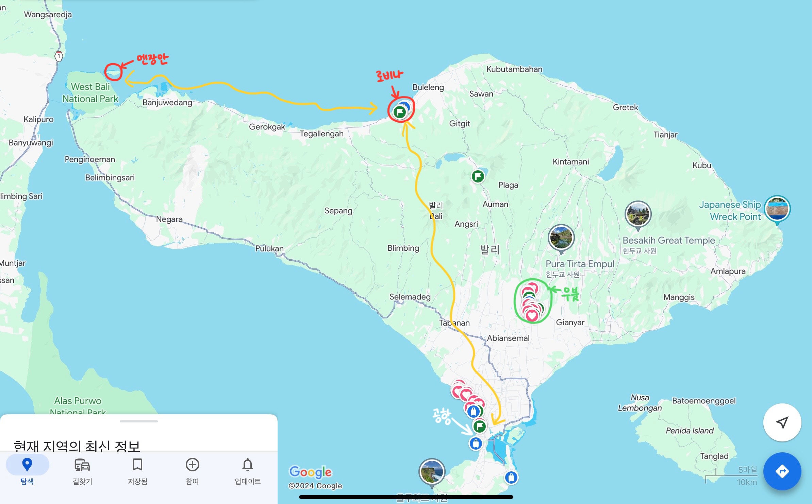Screen dimensions: 812x504
Task: Tap the 현재 지역의 최신 정보 heading
Action: [x=77, y=446]
